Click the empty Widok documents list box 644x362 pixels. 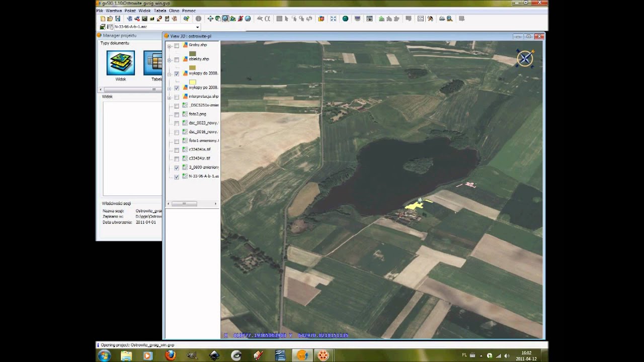pyautogui.click(x=132, y=148)
